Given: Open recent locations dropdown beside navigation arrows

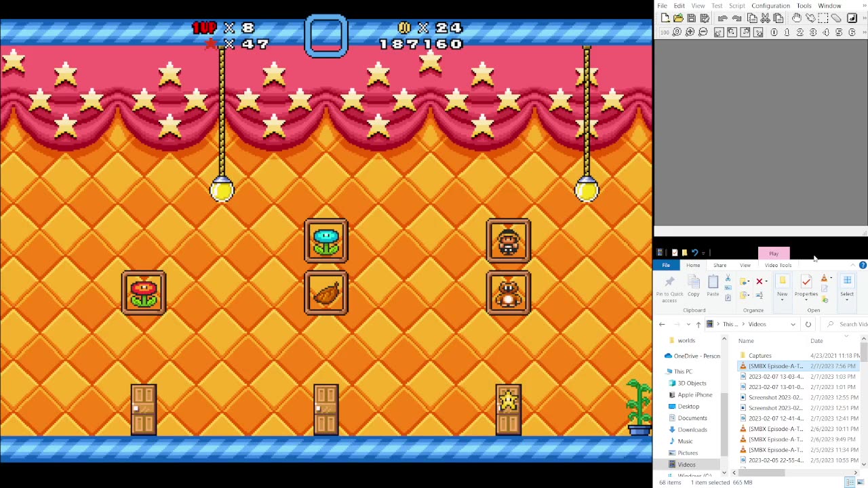Looking at the screenshot, I should click(688, 325).
